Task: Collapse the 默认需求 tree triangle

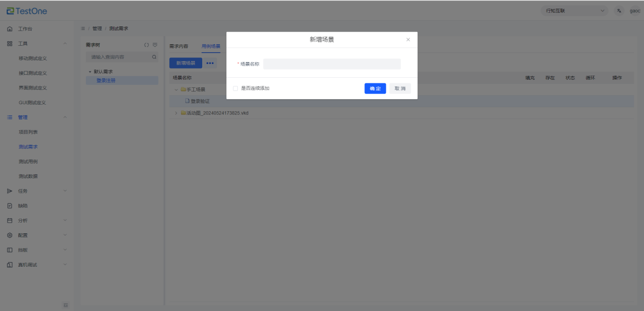Action: tap(90, 72)
